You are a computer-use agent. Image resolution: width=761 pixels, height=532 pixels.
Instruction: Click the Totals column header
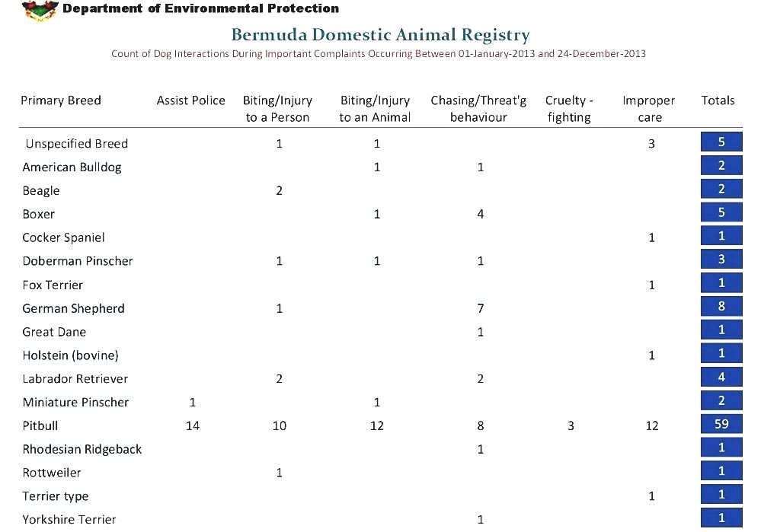point(718,100)
